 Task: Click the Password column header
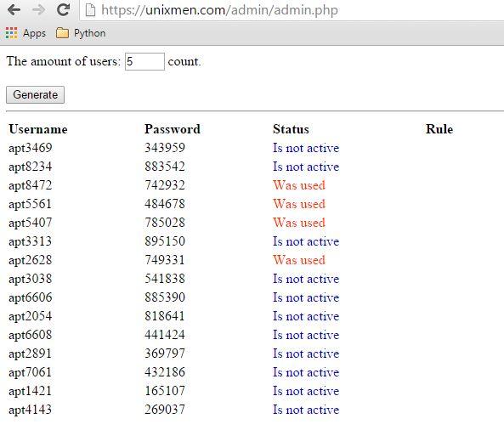pos(173,129)
